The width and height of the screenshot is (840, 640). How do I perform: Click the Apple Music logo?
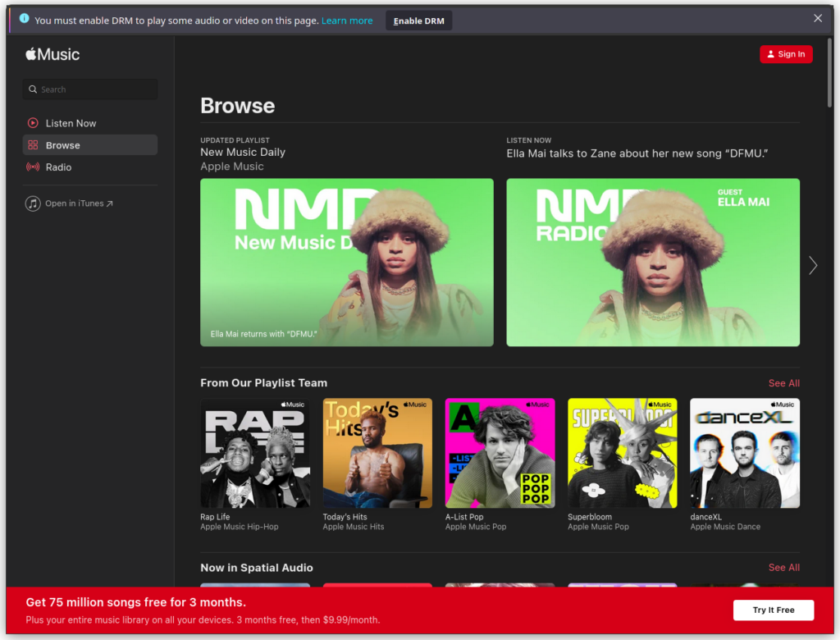(x=52, y=54)
